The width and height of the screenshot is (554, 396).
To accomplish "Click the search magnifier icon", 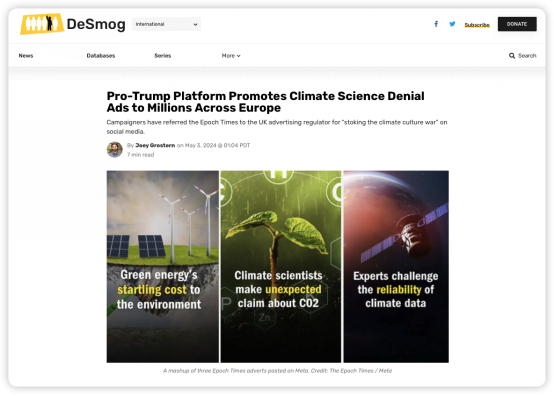I will pos(512,56).
